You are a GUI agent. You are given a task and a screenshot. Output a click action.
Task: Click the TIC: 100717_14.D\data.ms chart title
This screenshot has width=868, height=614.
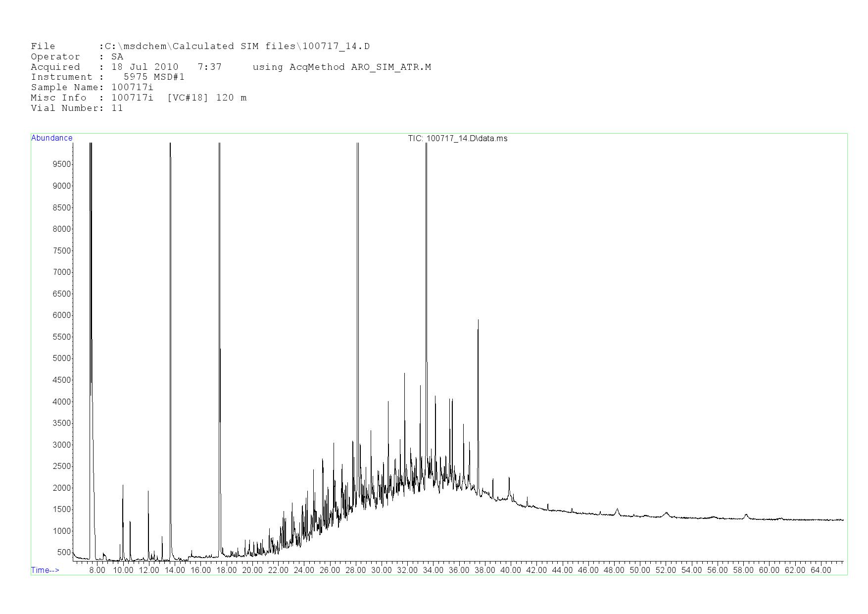pyautogui.click(x=457, y=139)
